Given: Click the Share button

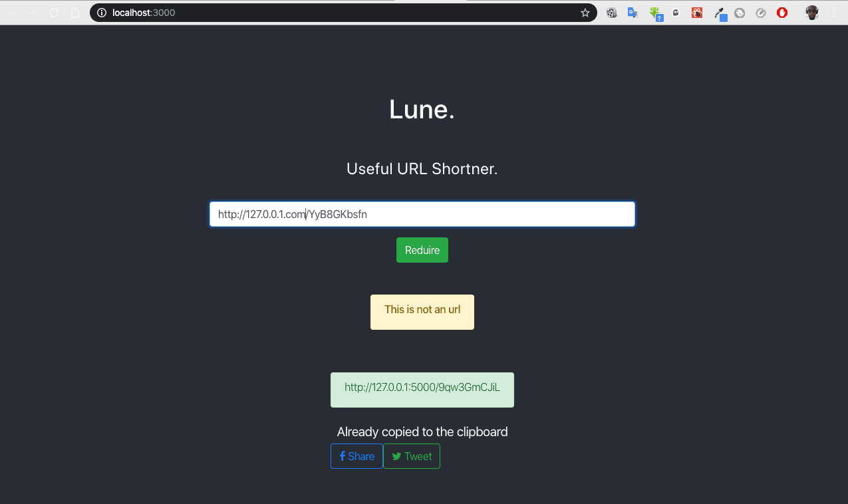Looking at the screenshot, I should pyautogui.click(x=356, y=456).
